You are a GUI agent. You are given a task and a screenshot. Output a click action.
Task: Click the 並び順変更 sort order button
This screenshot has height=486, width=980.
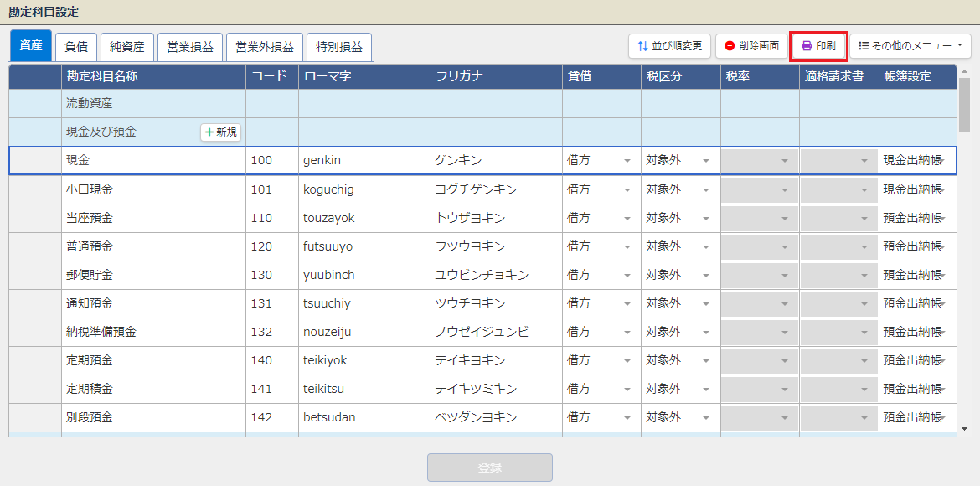[669, 46]
